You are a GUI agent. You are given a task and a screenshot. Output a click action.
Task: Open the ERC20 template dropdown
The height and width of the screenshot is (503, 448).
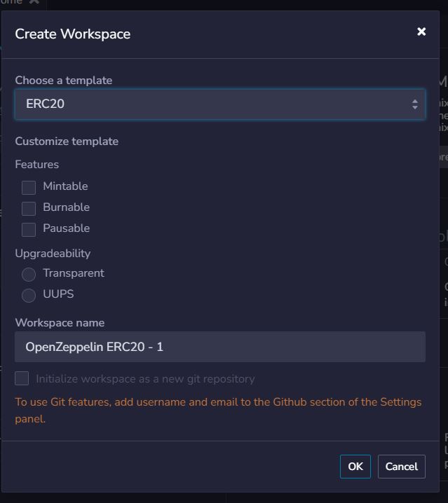point(219,104)
